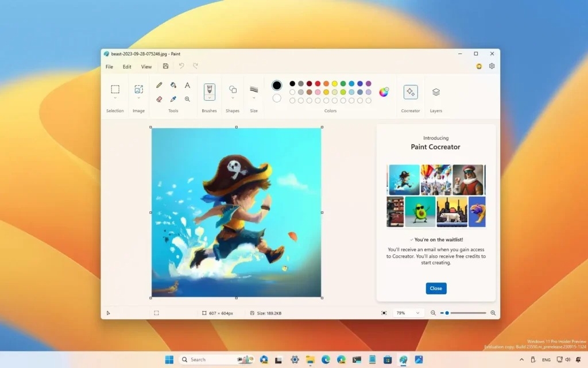Click the Settings gear in Paint
Screen dimensions: 588x368
(x=492, y=66)
